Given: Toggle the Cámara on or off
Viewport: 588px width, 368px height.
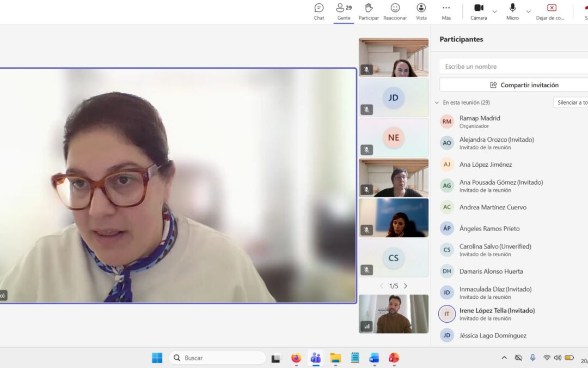Looking at the screenshot, I should click(479, 11).
